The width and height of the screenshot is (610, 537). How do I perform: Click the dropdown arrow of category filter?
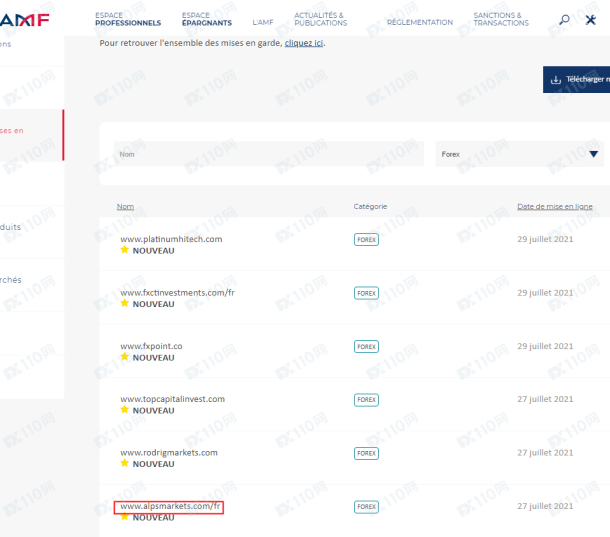pos(593,154)
